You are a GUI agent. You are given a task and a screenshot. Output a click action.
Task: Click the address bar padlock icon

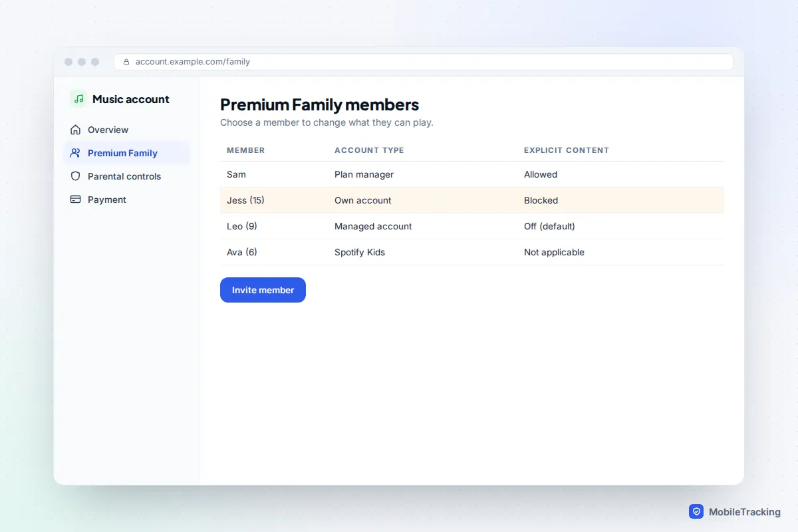point(126,62)
